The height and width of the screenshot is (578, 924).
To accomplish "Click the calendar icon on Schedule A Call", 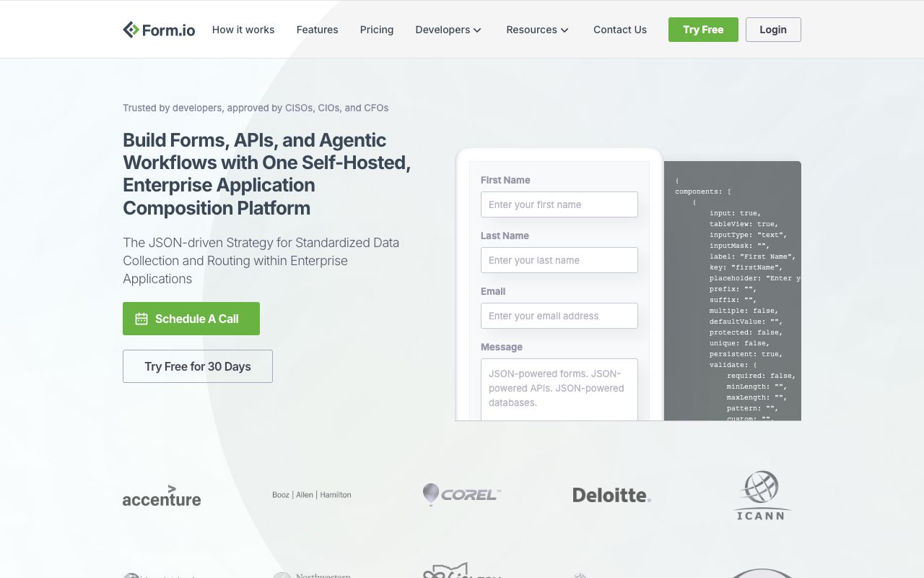I will (x=141, y=319).
